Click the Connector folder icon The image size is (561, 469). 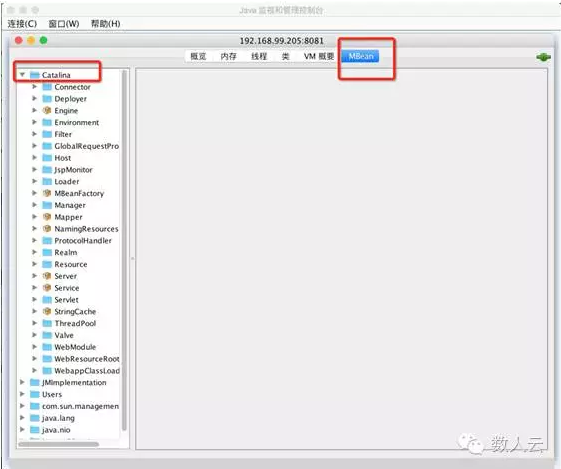click(47, 87)
